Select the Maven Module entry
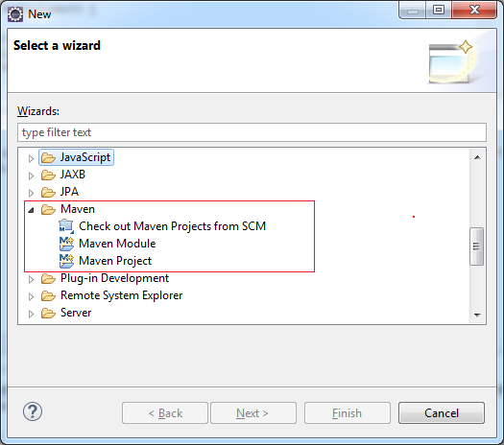 [117, 244]
